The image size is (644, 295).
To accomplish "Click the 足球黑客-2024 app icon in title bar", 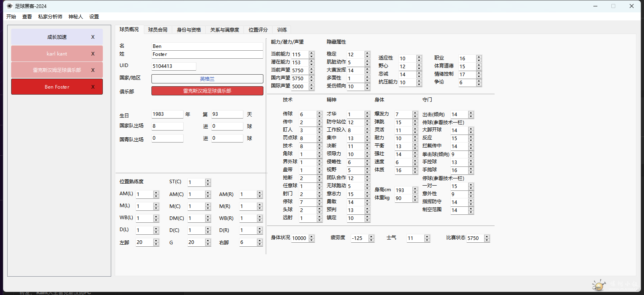I will click(x=10, y=6).
